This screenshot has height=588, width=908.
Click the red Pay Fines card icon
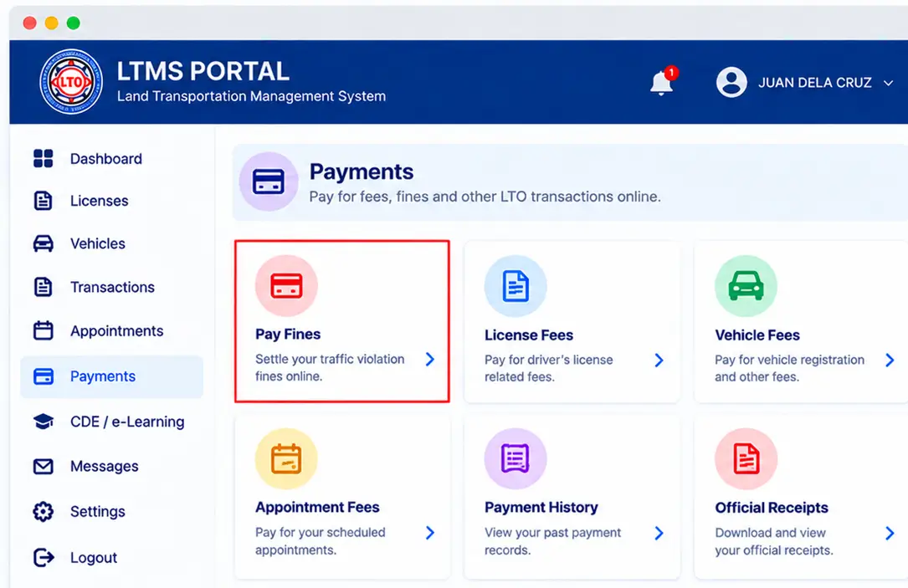point(286,286)
